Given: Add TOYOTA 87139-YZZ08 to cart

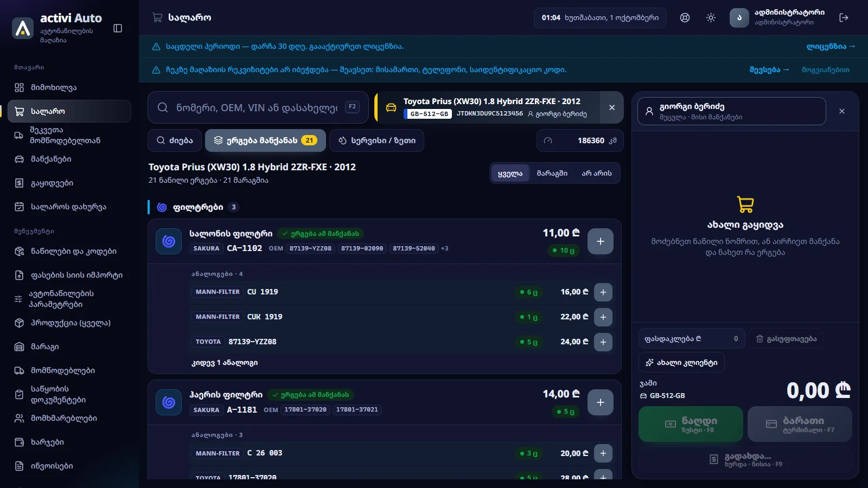Looking at the screenshot, I should 603,342.
